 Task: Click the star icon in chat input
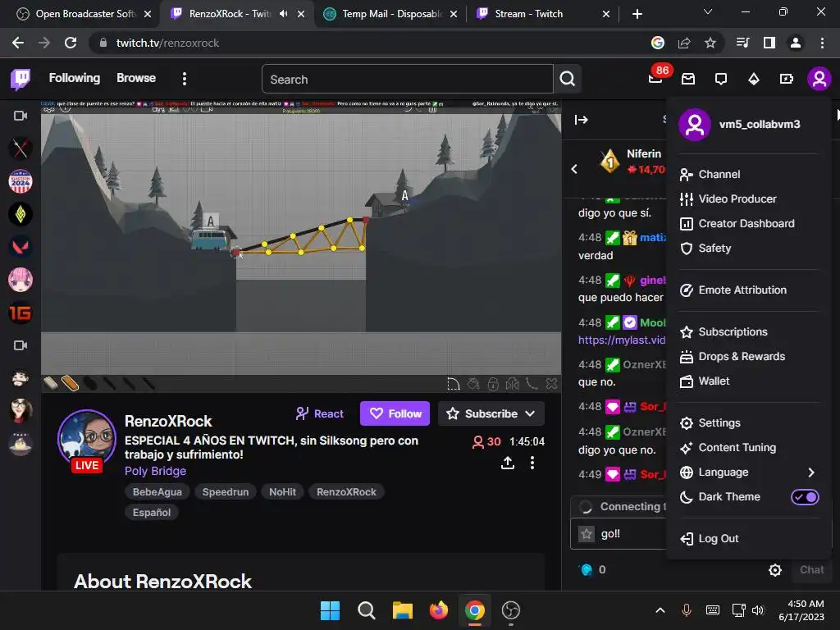tap(587, 534)
